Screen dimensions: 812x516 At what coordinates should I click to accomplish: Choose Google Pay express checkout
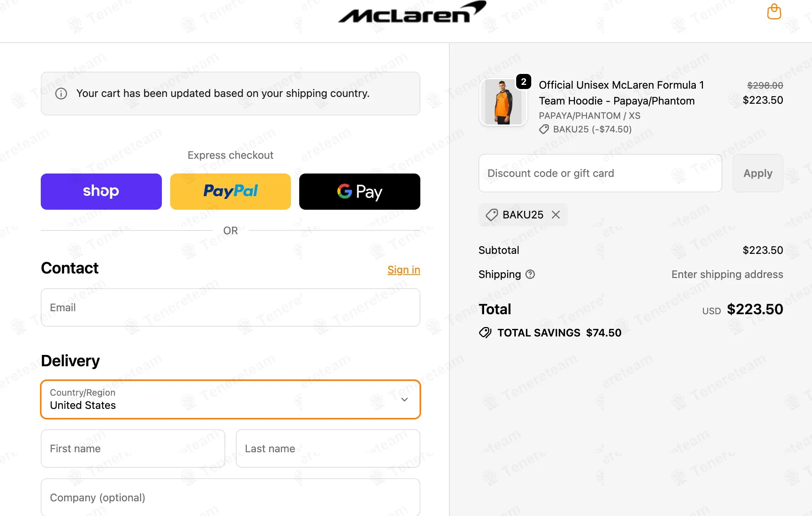point(360,192)
